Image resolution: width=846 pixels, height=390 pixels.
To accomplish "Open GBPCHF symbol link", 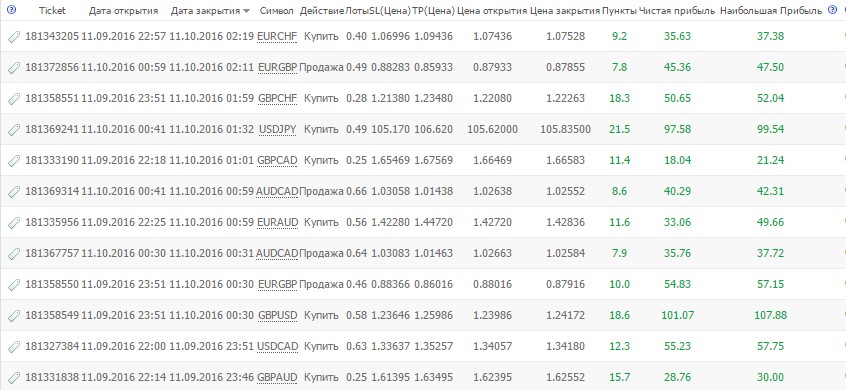I will tap(277, 99).
